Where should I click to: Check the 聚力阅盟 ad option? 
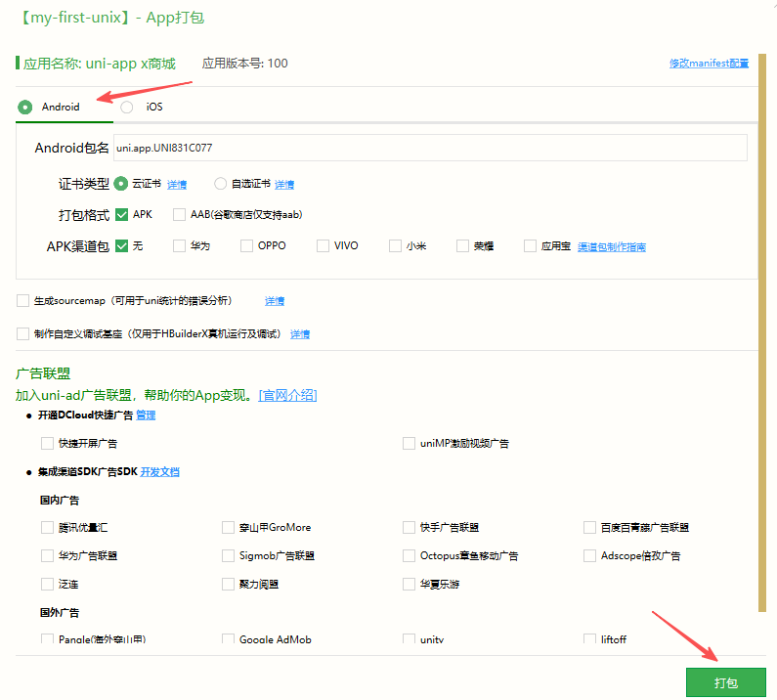(x=228, y=584)
